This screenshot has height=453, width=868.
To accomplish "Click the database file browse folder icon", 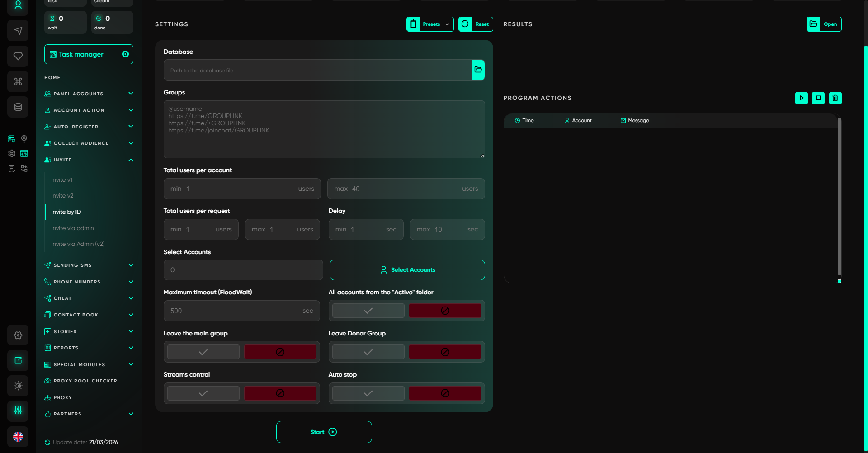I will [x=478, y=70].
